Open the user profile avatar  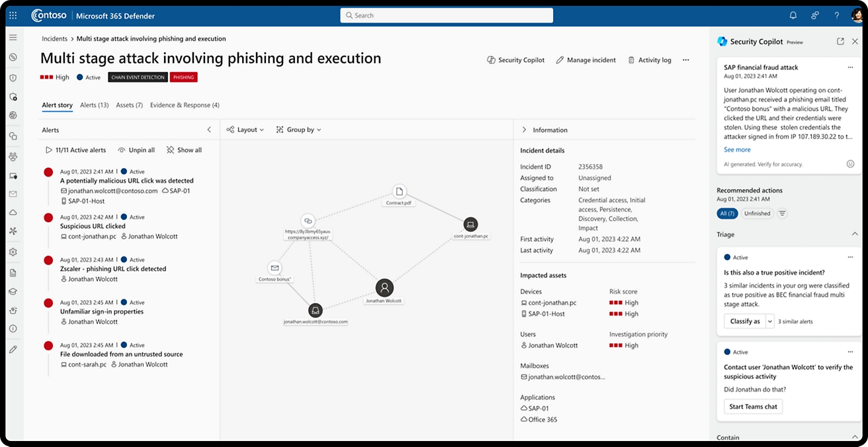pyautogui.click(x=857, y=15)
